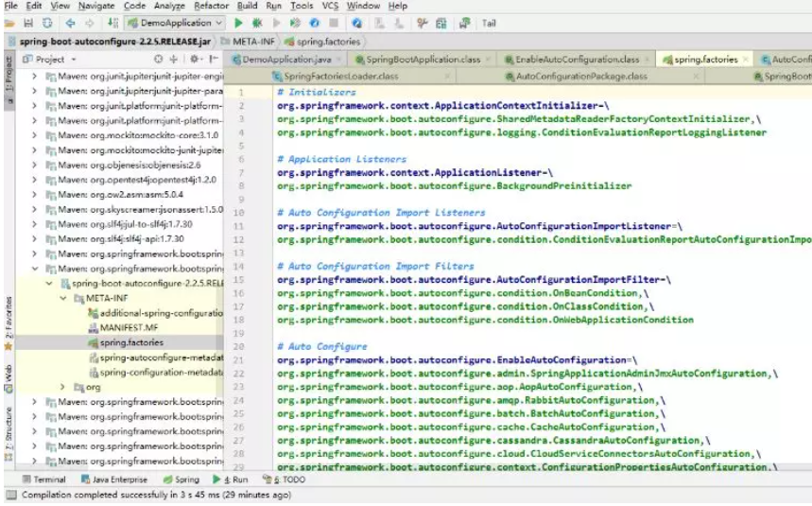Toggle tool window bars icon in status bar
This screenshot has width=812, height=506.
[11, 496]
